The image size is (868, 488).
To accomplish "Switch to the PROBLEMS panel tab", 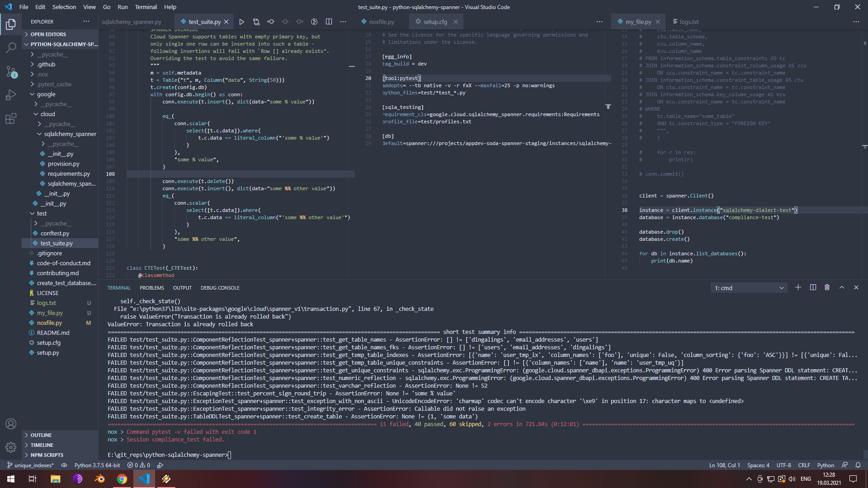I will (151, 288).
